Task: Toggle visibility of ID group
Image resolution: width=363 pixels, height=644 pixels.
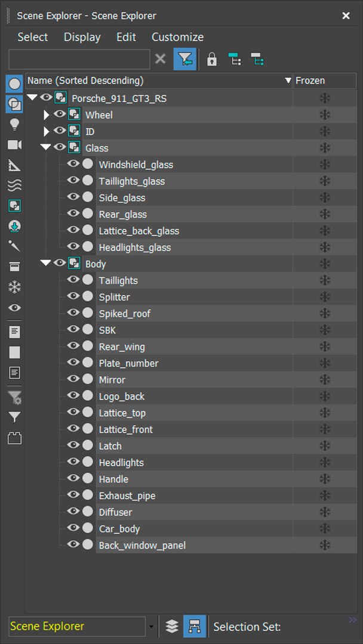Action: pyautogui.click(x=60, y=131)
